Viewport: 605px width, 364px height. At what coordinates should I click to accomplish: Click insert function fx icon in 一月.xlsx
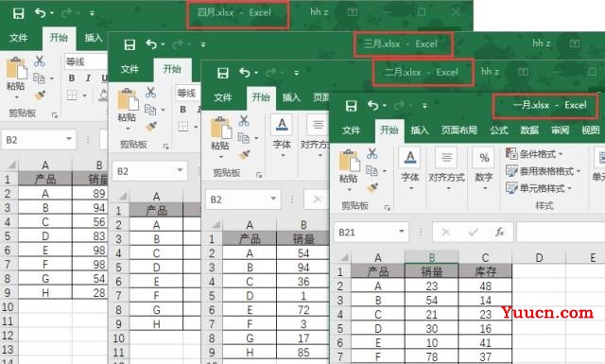click(500, 232)
